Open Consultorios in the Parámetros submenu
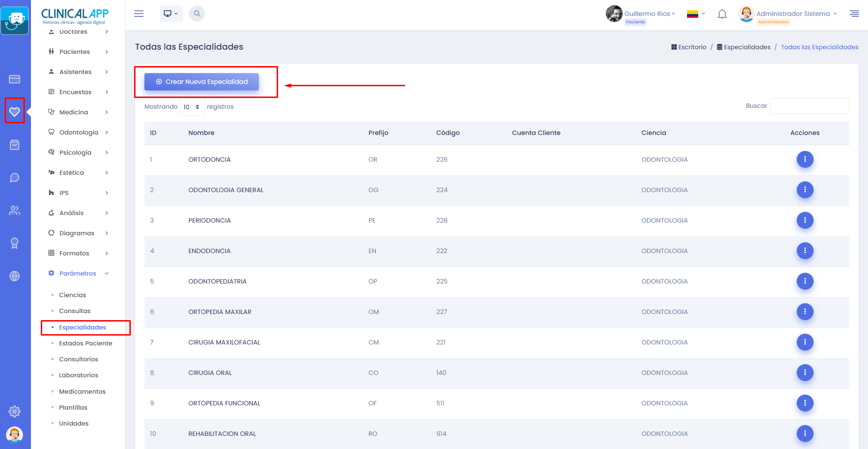 [x=78, y=359]
